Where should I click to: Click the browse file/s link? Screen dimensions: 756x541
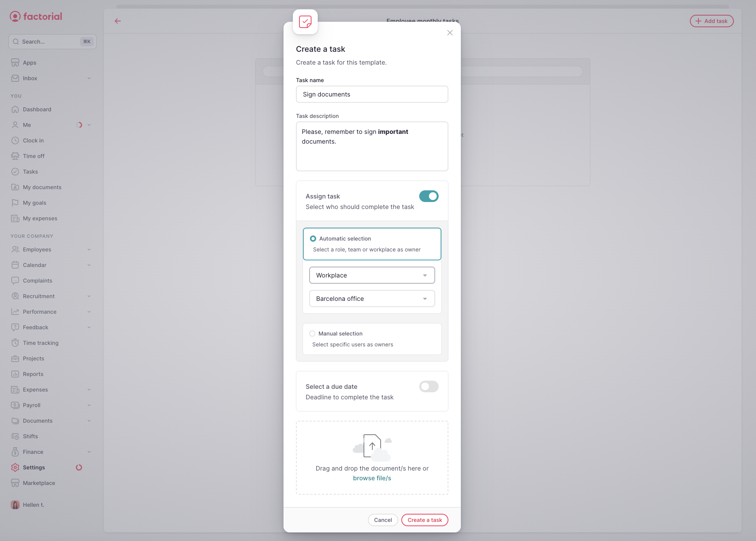(371, 478)
